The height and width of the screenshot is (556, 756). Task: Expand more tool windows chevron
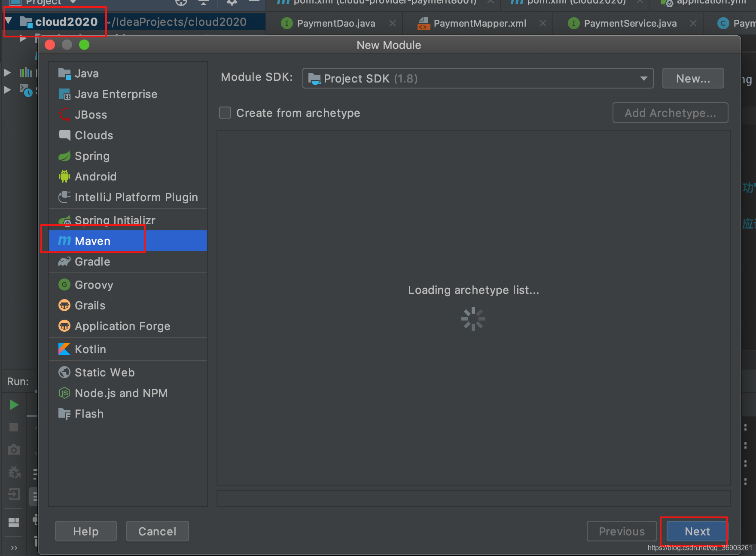click(x=14, y=547)
